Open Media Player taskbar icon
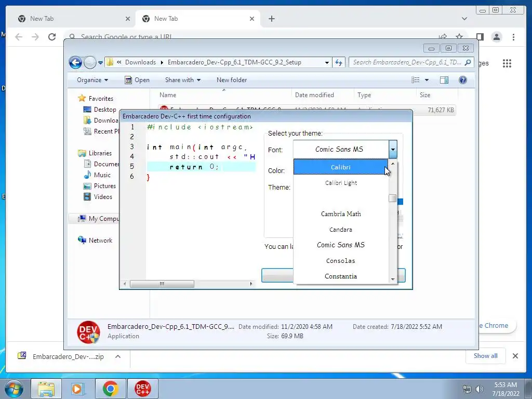Image resolution: width=532 pixels, height=399 pixels. 77,389
